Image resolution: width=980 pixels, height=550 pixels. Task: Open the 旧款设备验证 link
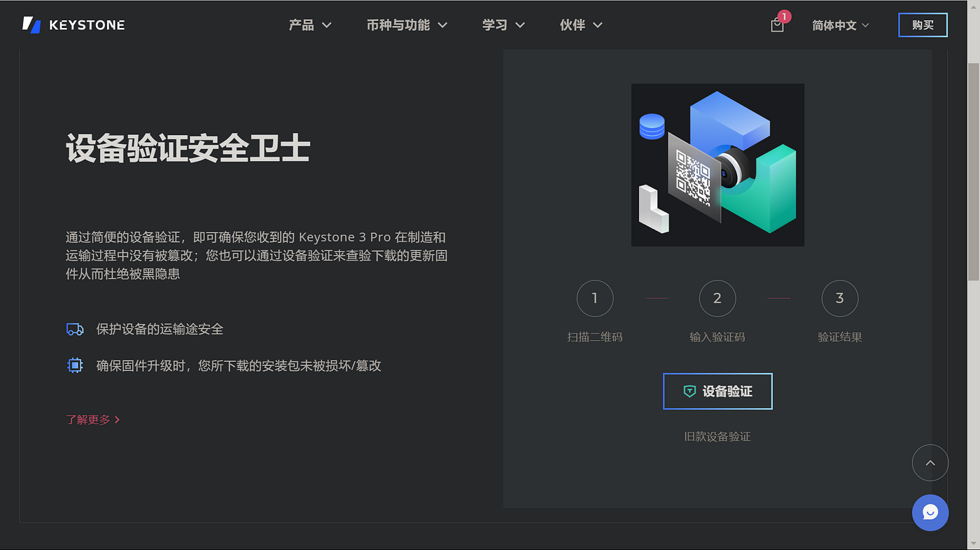[x=717, y=437]
